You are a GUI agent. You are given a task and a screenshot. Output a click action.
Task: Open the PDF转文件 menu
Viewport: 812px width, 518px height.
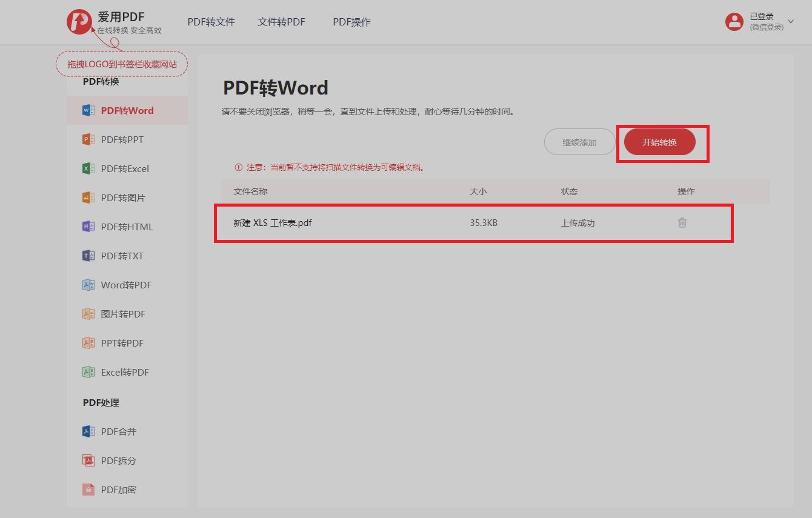[x=211, y=22]
